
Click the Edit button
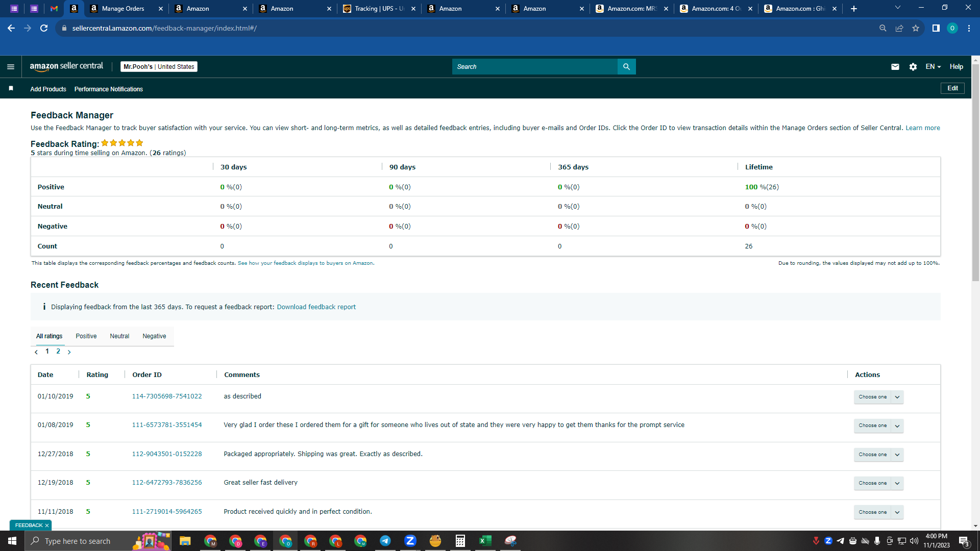pyautogui.click(x=952, y=88)
